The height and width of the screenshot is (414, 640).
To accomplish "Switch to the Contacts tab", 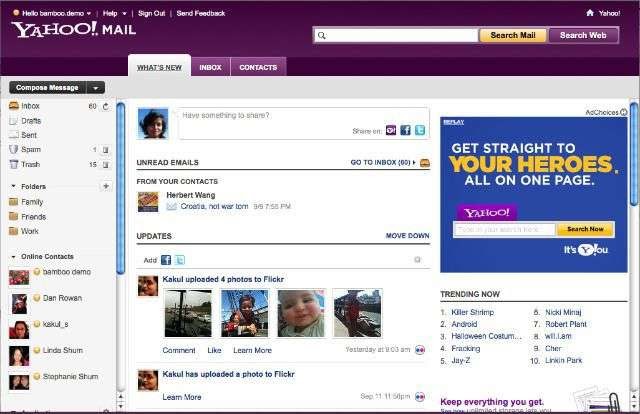I will tap(258, 67).
